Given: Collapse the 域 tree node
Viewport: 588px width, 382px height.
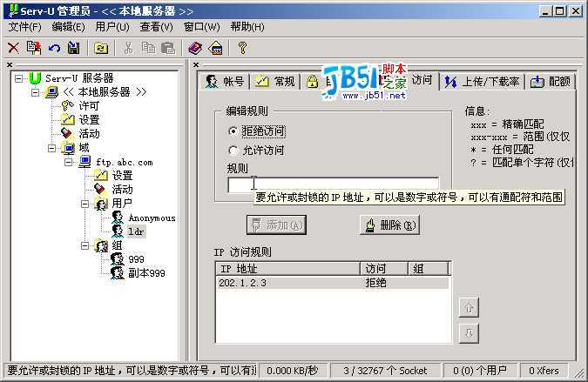Looking at the screenshot, I should (x=51, y=148).
